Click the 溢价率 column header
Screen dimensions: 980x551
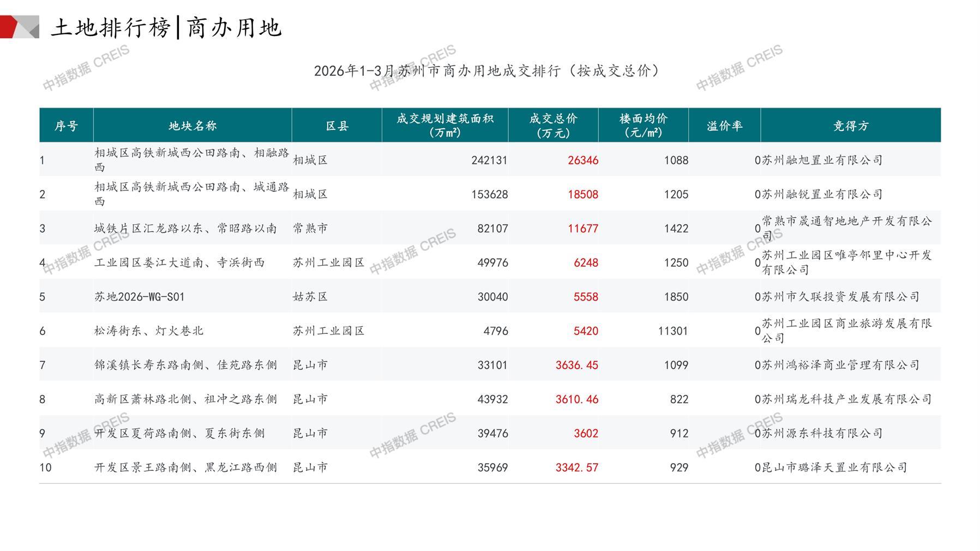click(x=725, y=126)
